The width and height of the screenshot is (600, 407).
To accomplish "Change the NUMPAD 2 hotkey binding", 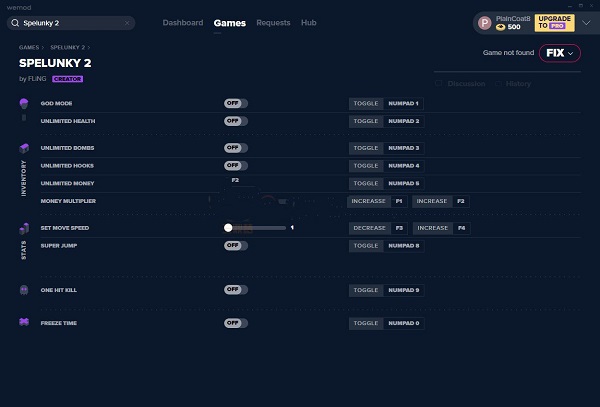I will pyautogui.click(x=403, y=121).
